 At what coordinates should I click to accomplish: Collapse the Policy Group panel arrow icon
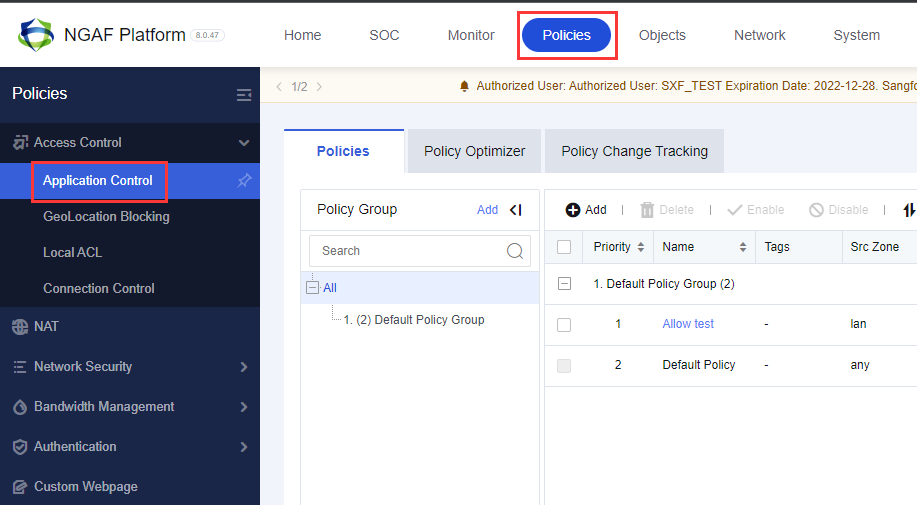click(x=516, y=210)
